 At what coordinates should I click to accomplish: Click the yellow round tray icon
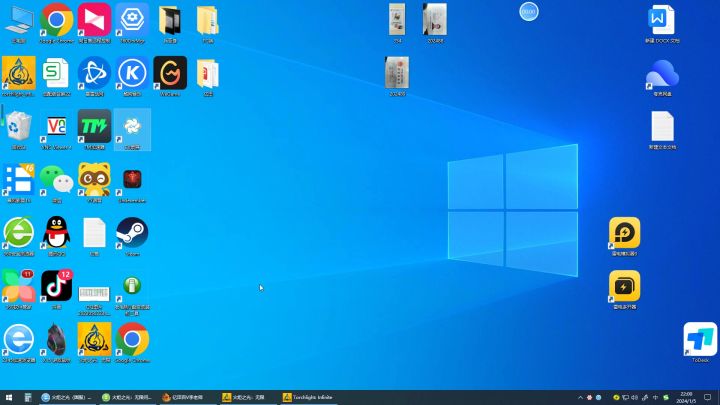[x=616, y=397]
